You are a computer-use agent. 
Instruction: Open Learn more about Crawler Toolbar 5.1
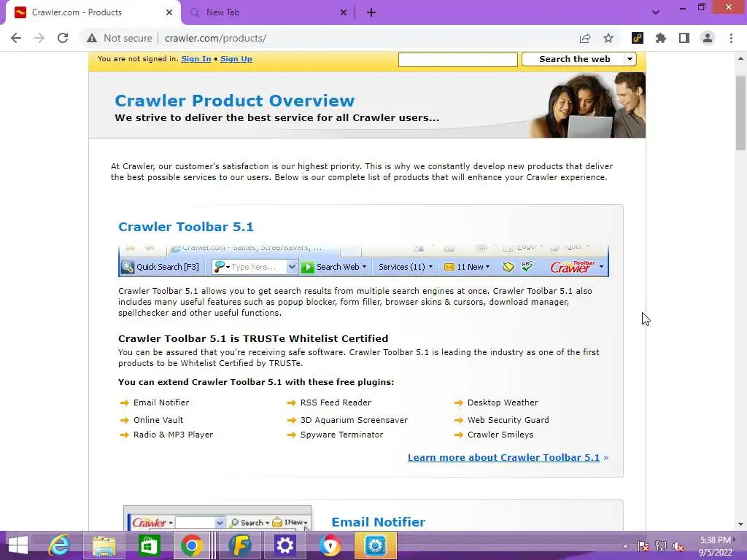[x=503, y=458]
